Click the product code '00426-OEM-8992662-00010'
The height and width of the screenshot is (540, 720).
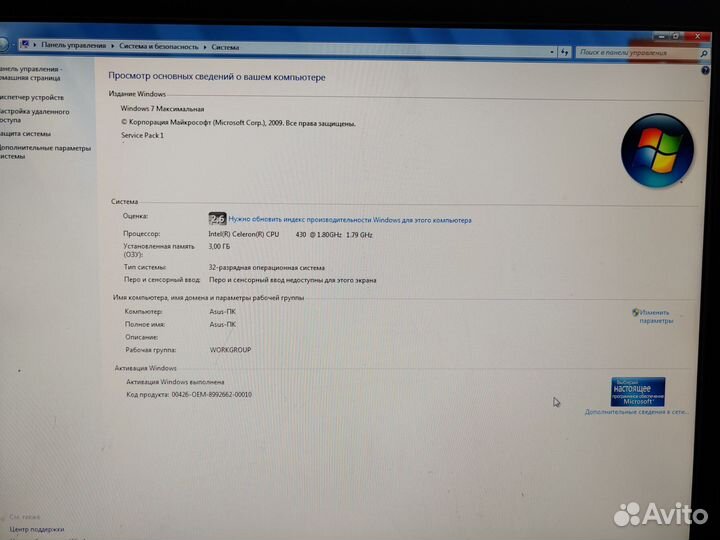pyautogui.click(x=212, y=394)
